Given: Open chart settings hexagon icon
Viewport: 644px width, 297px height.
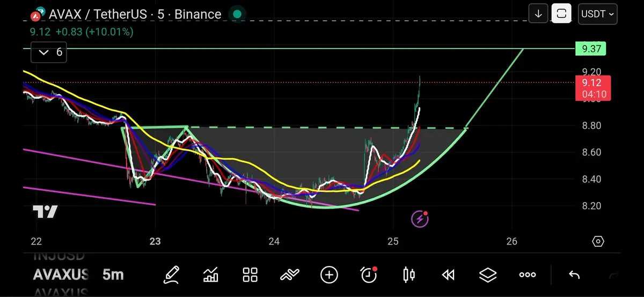Looking at the screenshot, I should pos(598,241).
